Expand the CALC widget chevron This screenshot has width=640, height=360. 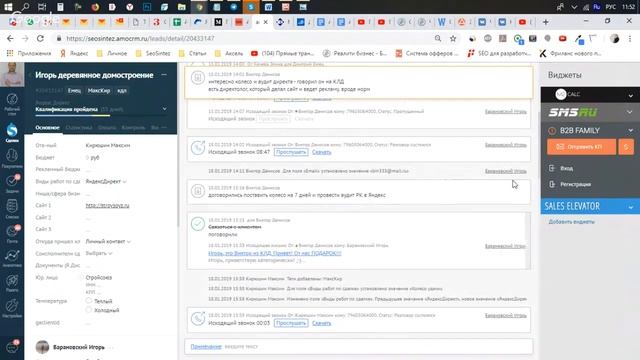(630, 95)
